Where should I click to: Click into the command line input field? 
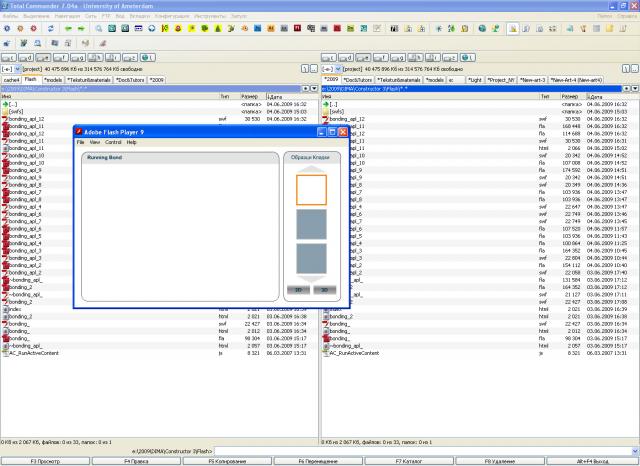[422, 451]
